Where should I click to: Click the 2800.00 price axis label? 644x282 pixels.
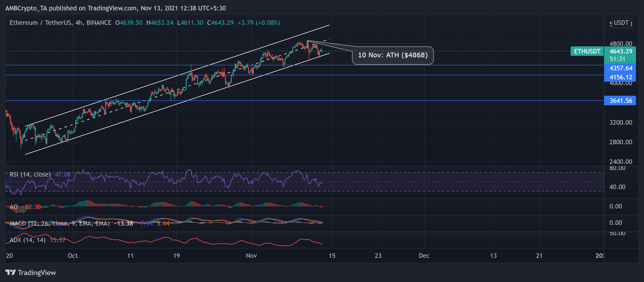[620, 142]
